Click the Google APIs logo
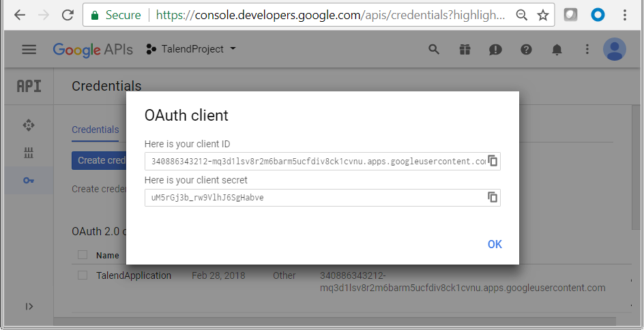The height and width of the screenshot is (330, 644). click(93, 50)
